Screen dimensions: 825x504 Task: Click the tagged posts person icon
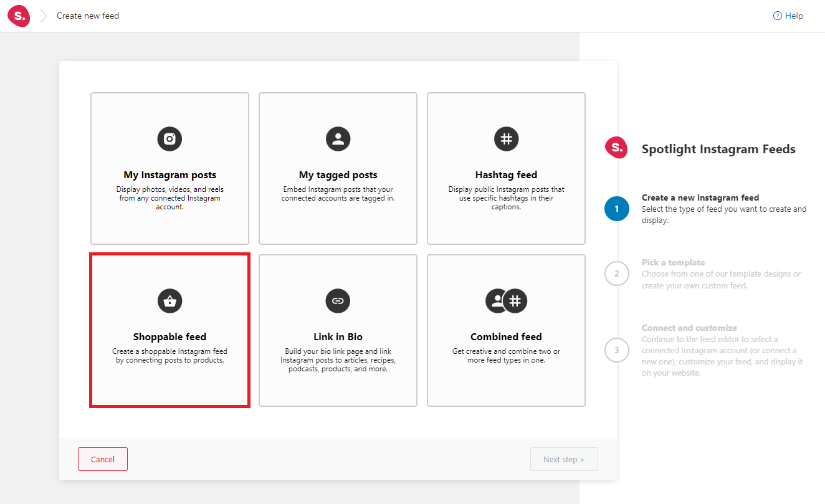pyautogui.click(x=338, y=138)
